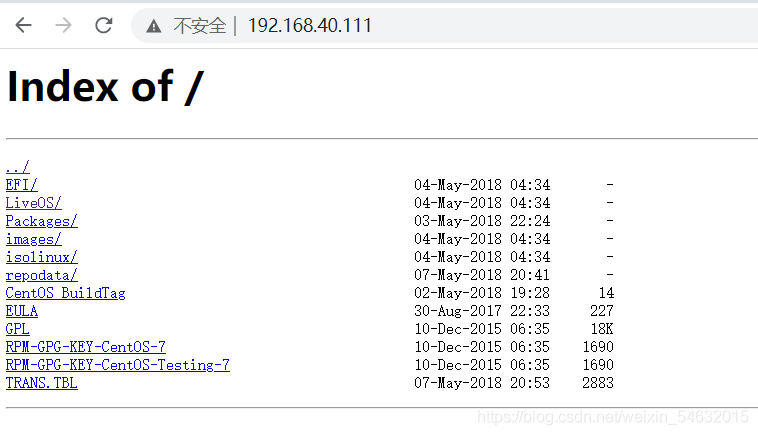Click the size 18K for GPL
The height and width of the screenshot is (435, 758).
[x=602, y=329]
